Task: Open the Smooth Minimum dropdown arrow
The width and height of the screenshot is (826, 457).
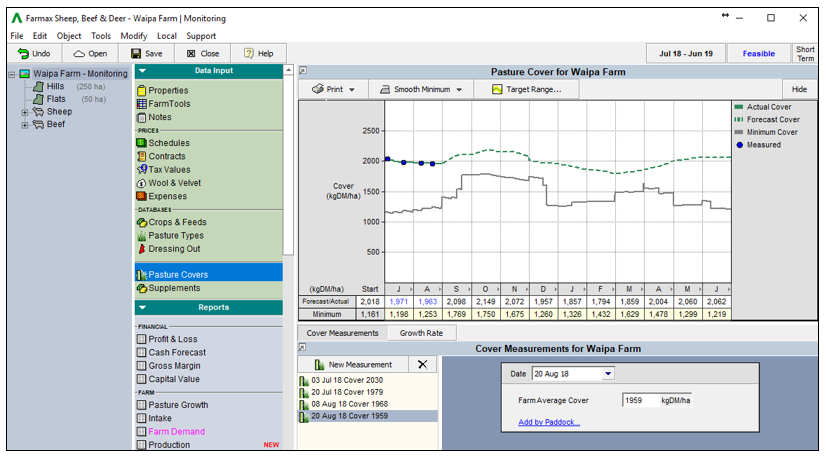Action: pos(459,90)
